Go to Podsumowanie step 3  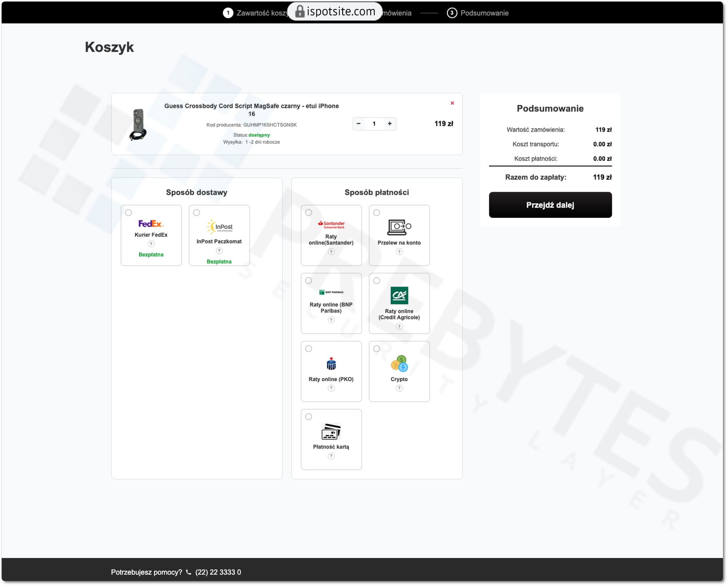478,13
